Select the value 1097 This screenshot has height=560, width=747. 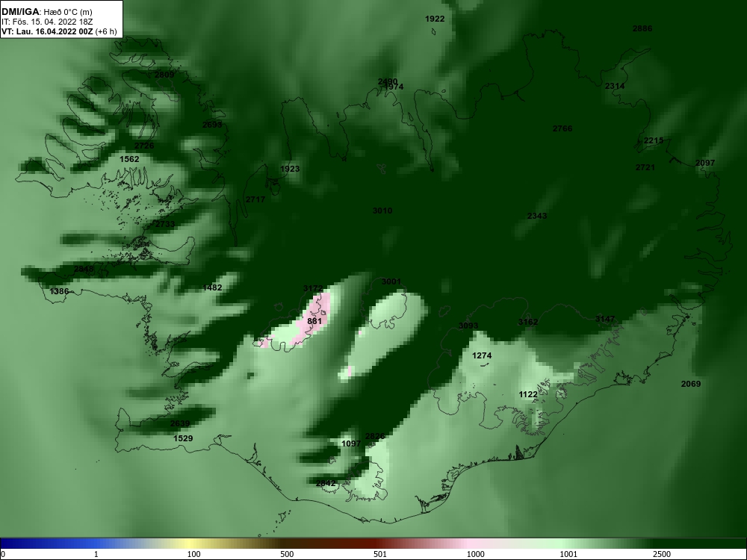[351, 444]
